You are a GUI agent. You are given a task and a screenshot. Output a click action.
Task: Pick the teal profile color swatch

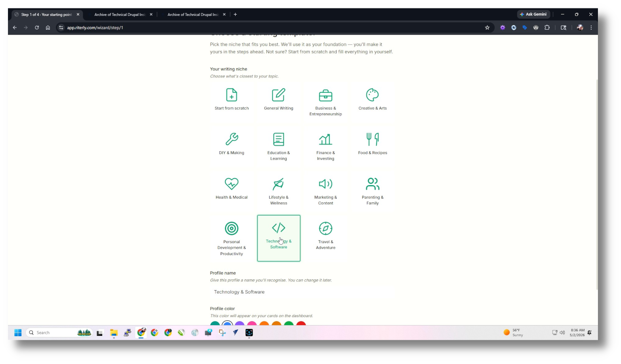point(215,324)
